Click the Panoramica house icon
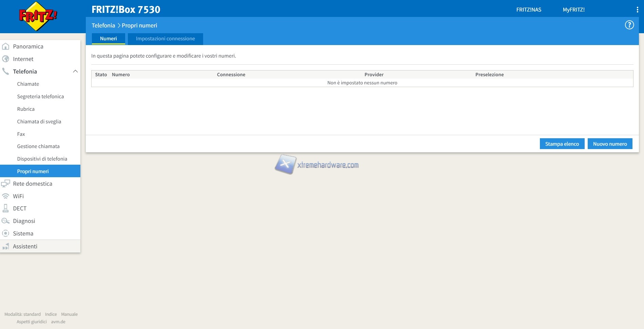This screenshot has width=644, height=329. pos(6,46)
